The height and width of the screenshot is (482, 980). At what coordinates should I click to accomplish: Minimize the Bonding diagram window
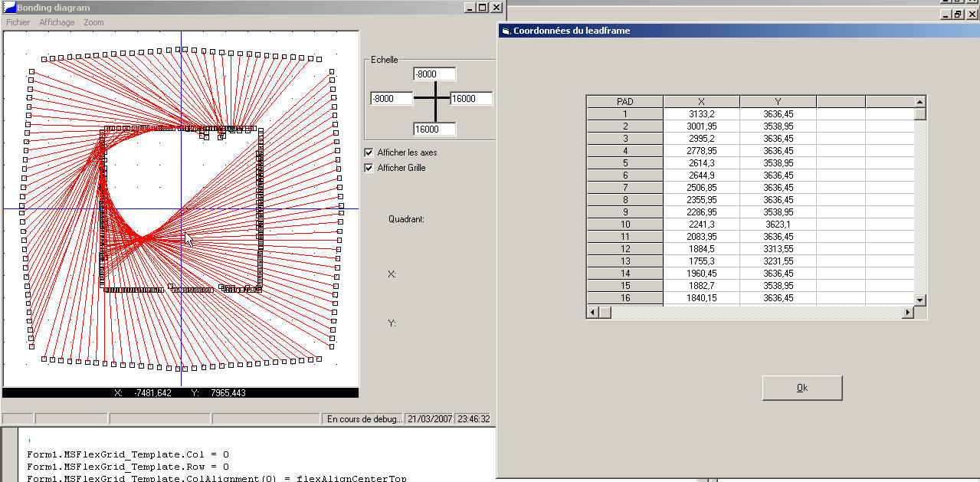pos(469,8)
